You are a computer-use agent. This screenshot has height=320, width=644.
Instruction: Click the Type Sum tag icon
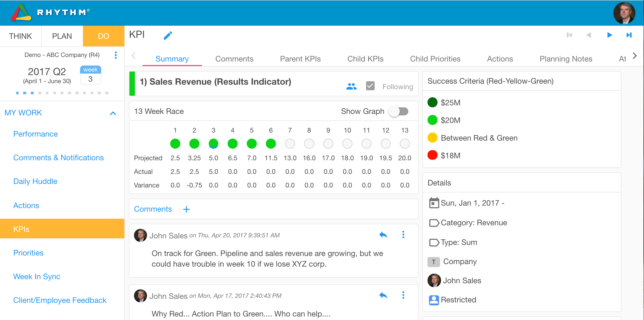(434, 243)
